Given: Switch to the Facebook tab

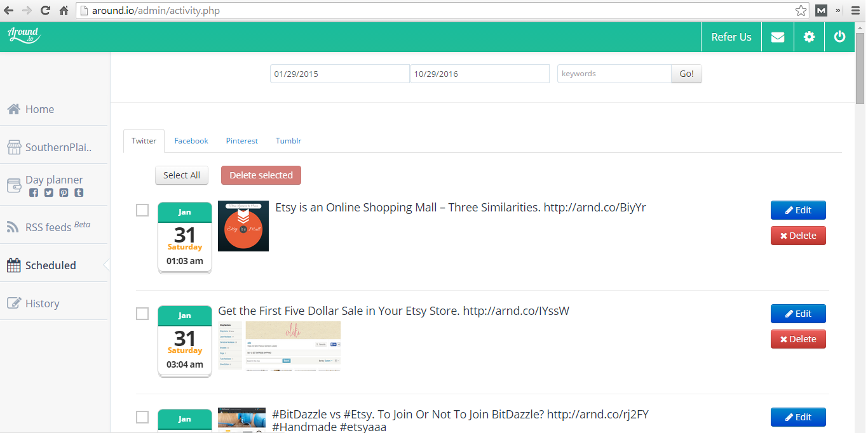Looking at the screenshot, I should 191,141.
